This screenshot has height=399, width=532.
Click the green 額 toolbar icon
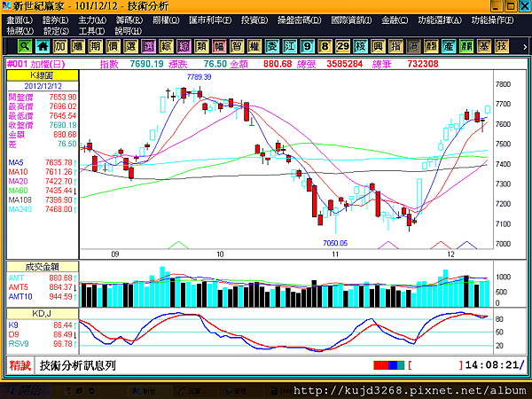pyautogui.click(x=465, y=46)
